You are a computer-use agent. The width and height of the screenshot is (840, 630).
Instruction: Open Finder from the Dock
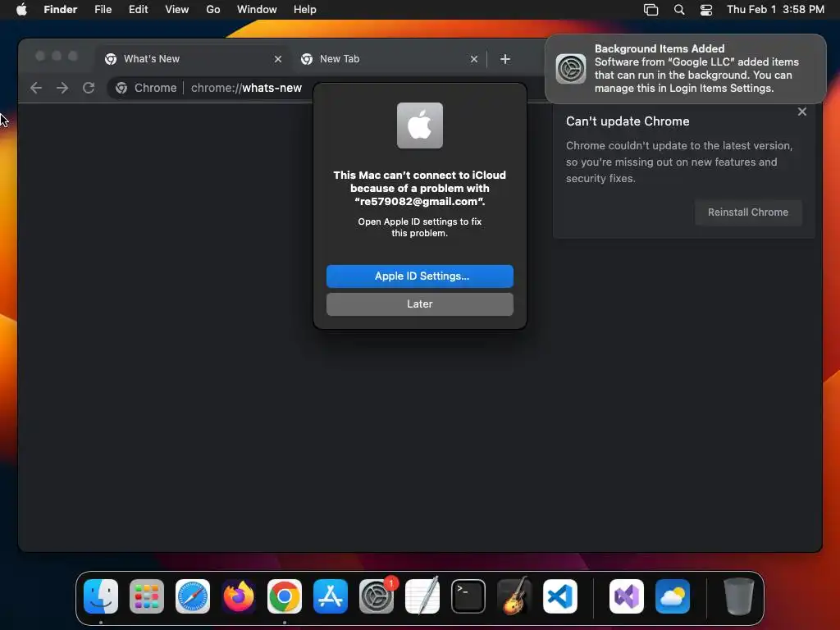tap(101, 596)
